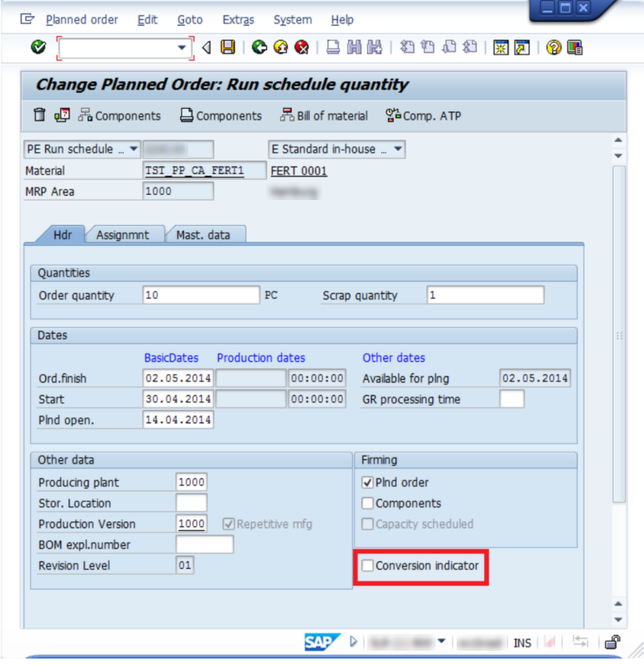Click the Start basic date field
Image resolution: width=644 pixels, height=665 pixels.
pos(178,399)
